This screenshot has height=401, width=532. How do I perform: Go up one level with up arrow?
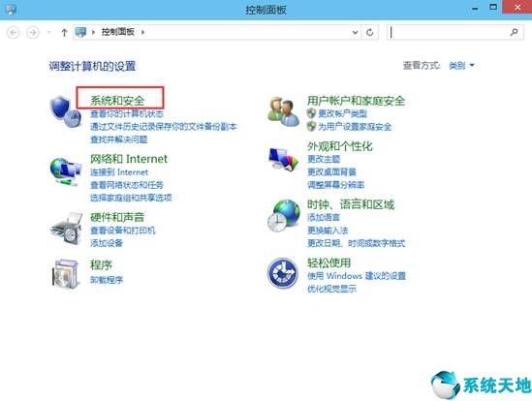pyautogui.click(x=64, y=32)
